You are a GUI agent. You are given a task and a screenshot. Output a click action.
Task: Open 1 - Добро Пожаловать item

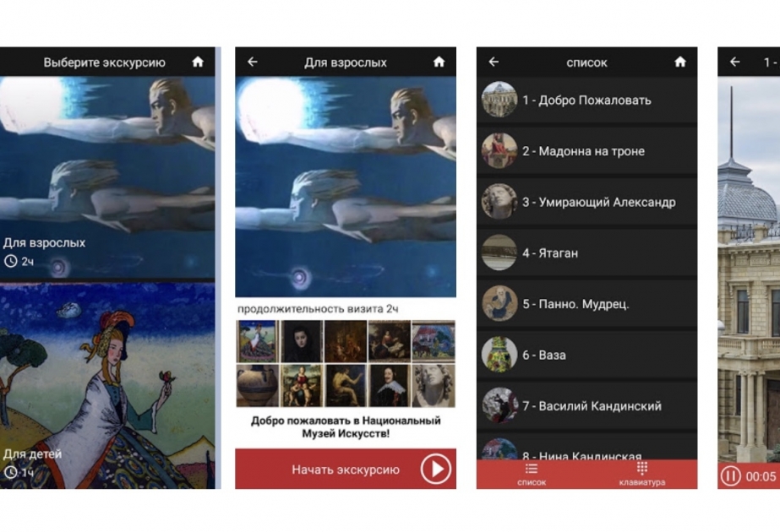(587, 100)
